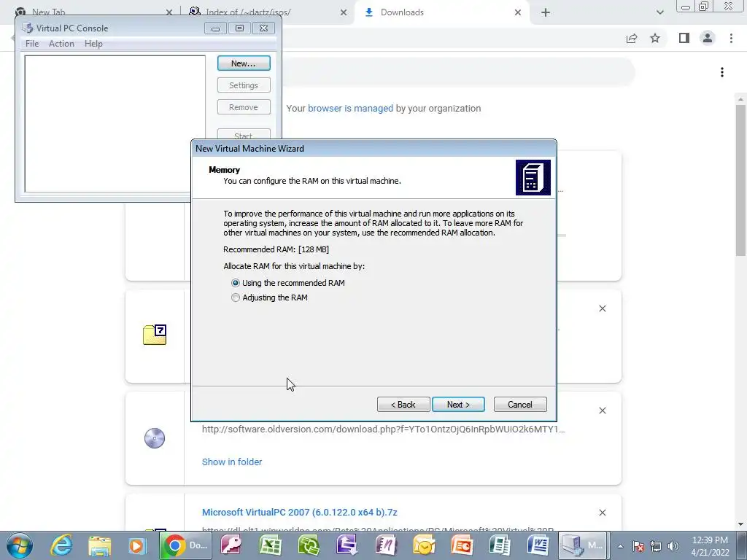
Task: Open Action menu in Virtual PC Console
Action: (x=61, y=43)
